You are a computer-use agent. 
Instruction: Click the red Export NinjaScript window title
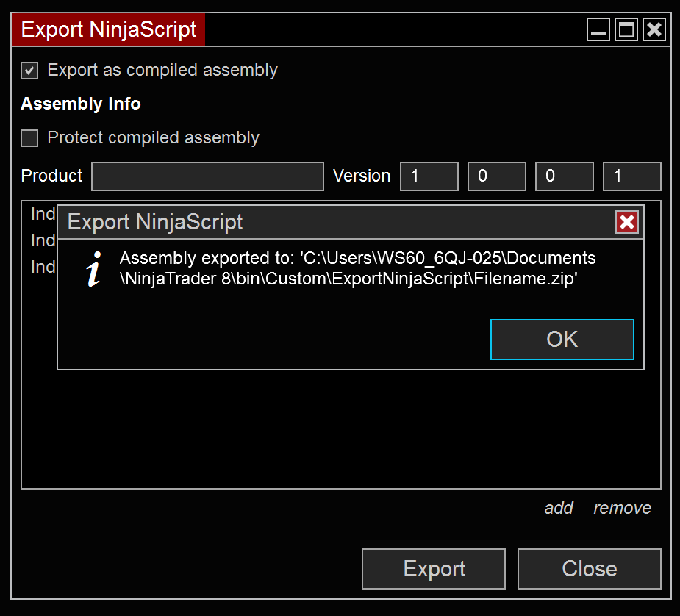pos(108,29)
